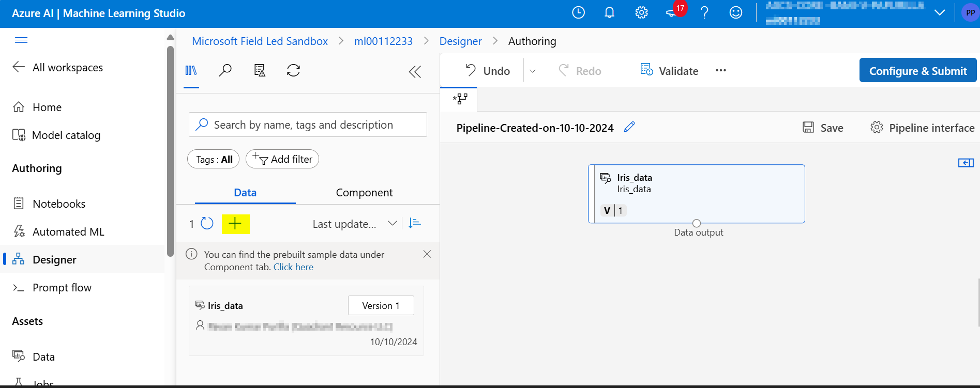
Task: Open Home in the sidebar
Action: pyautogui.click(x=37, y=107)
